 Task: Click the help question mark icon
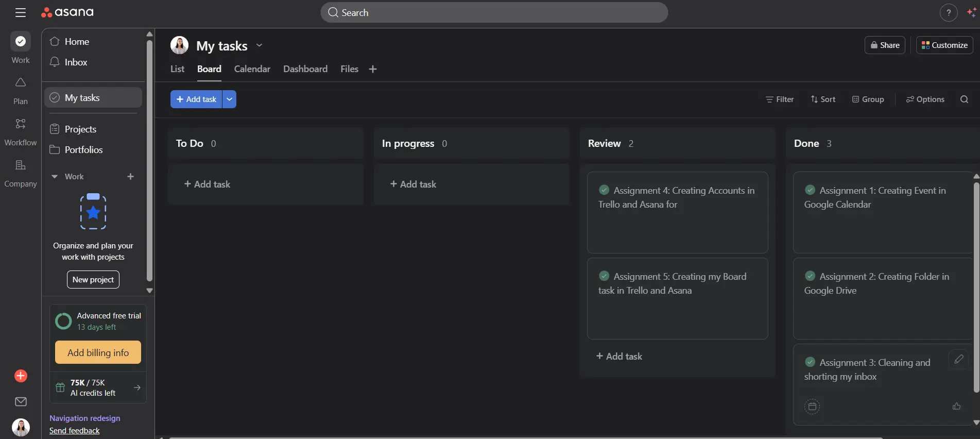(x=948, y=13)
